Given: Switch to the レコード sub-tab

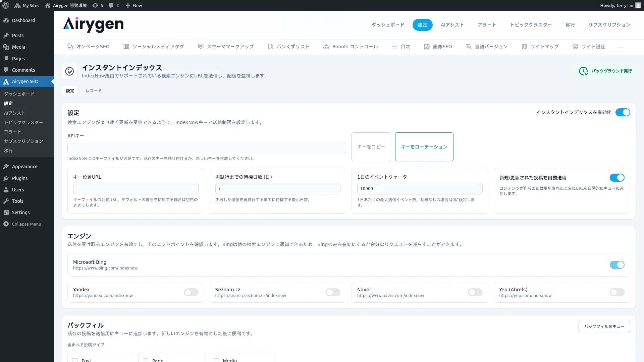Looking at the screenshot, I should coord(93,91).
